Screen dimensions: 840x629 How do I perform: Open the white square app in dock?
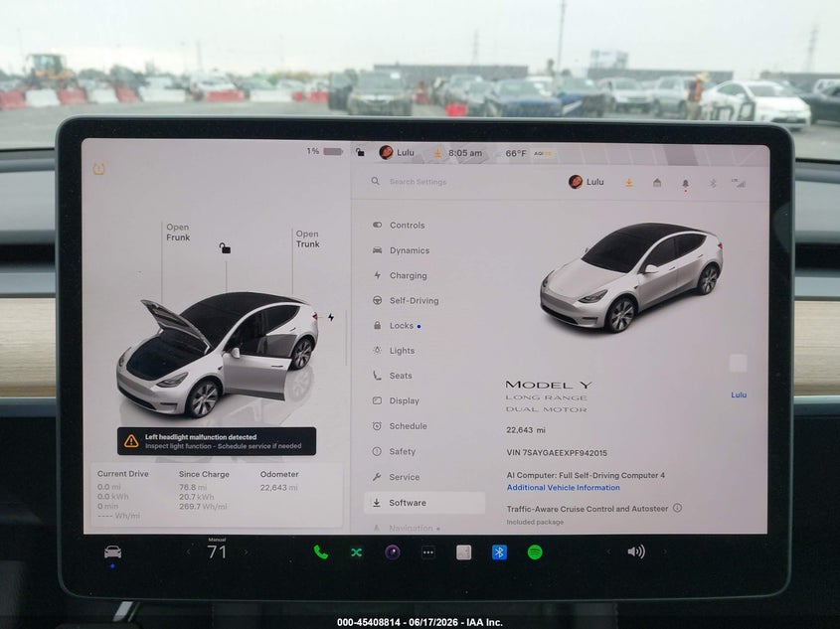tap(464, 552)
